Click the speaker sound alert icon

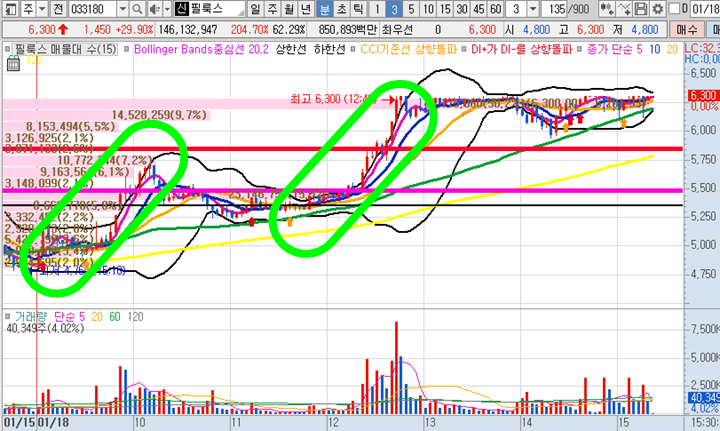point(155,9)
